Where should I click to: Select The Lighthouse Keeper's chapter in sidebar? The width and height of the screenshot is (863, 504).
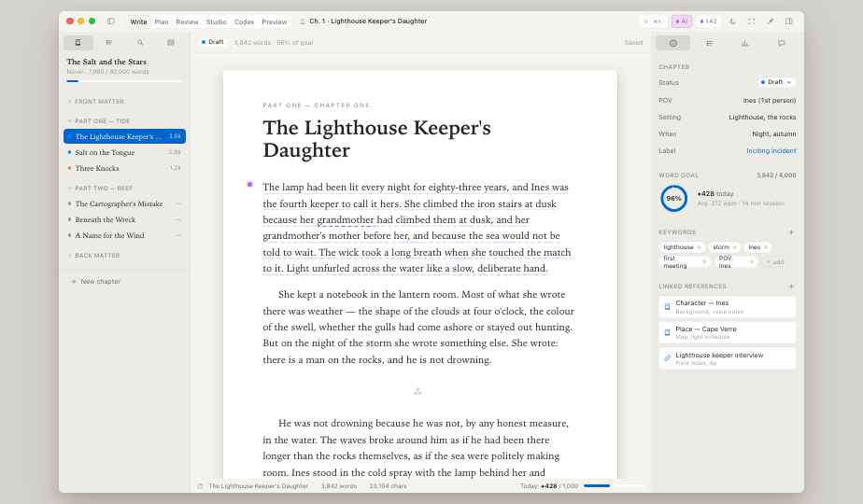(124, 136)
